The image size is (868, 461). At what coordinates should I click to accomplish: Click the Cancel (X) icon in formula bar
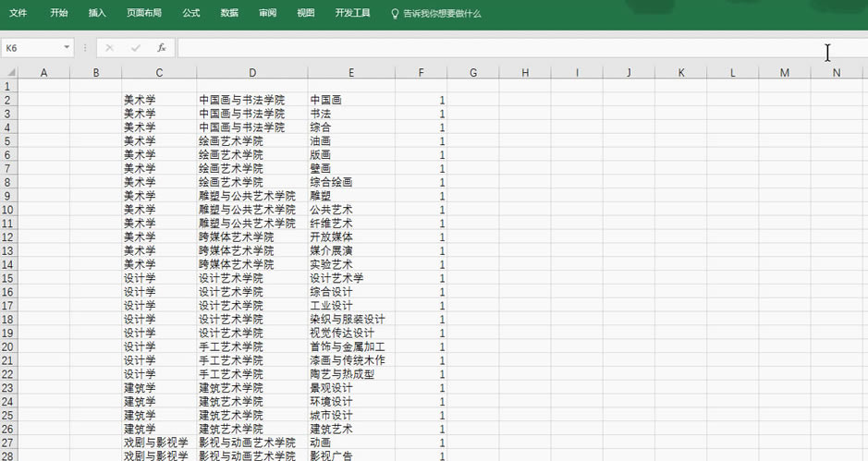click(x=109, y=47)
